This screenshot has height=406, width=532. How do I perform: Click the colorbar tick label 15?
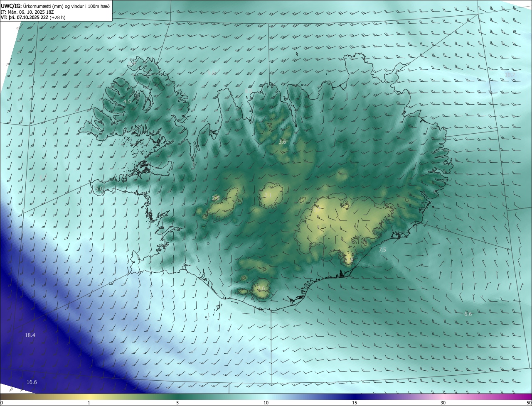click(355, 403)
